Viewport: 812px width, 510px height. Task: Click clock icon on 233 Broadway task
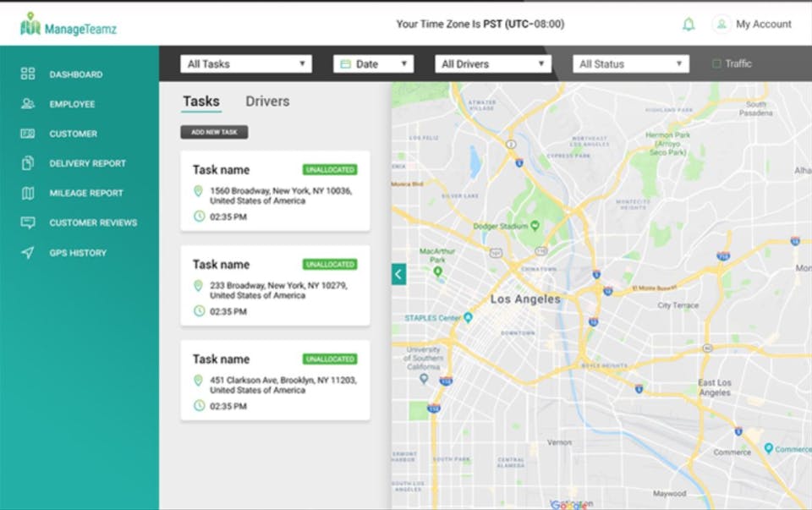point(200,311)
